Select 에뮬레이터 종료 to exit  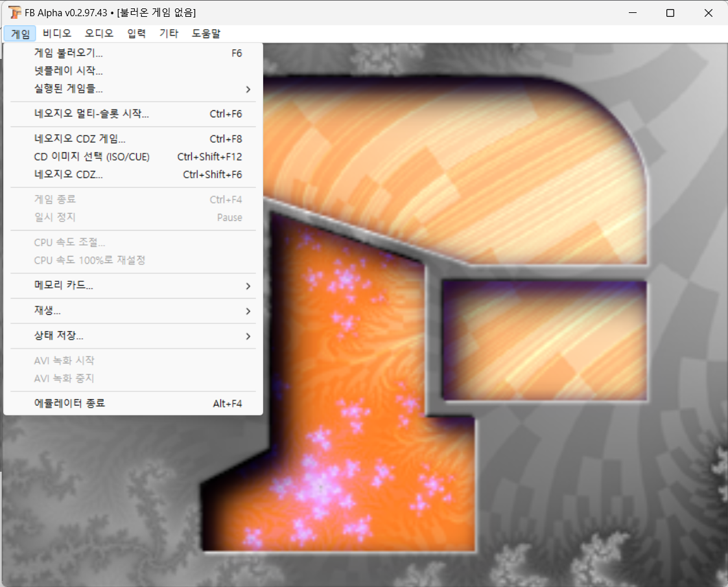[134, 404]
